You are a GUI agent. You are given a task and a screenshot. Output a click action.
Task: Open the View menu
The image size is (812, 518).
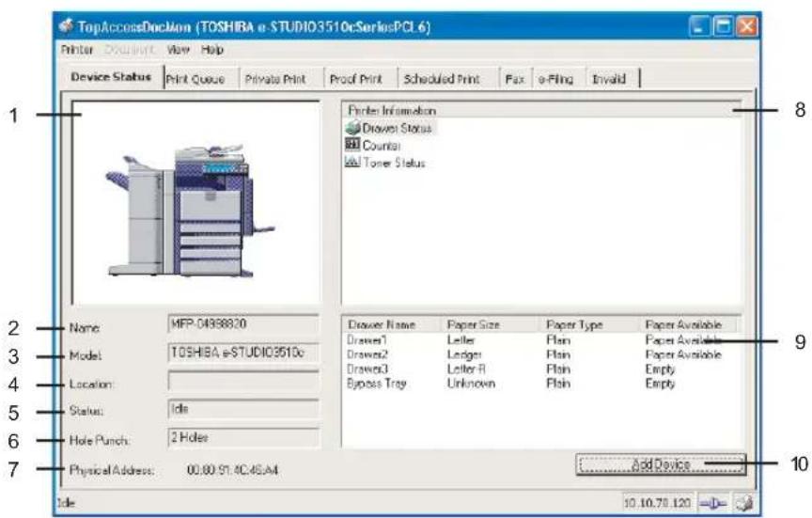pyautogui.click(x=179, y=50)
